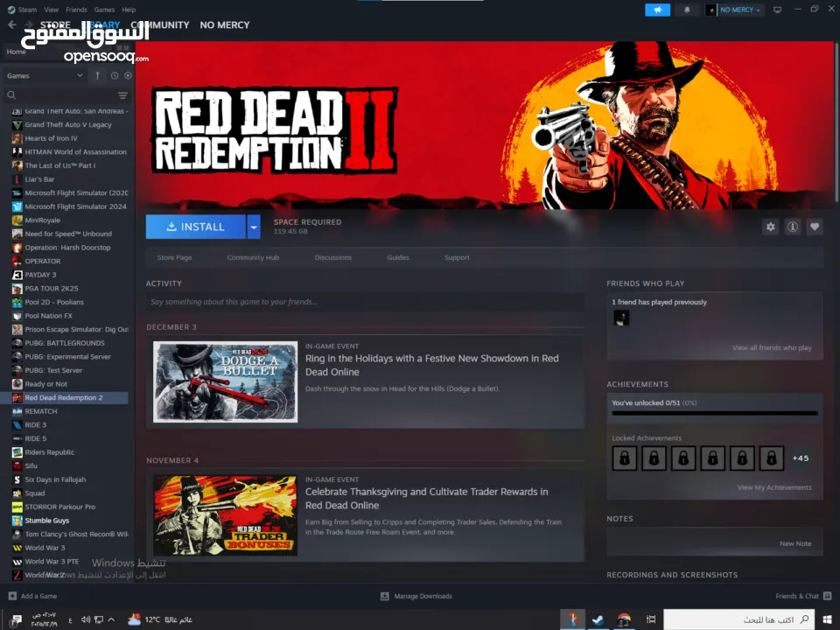Click the recent activity clock icon in sidebar

click(x=115, y=76)
